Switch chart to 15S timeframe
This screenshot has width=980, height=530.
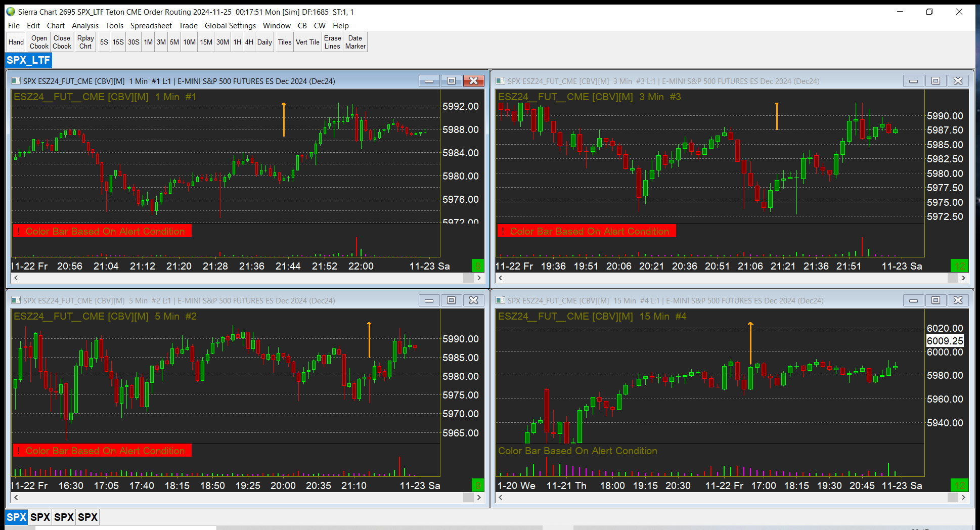click(118, 42)
